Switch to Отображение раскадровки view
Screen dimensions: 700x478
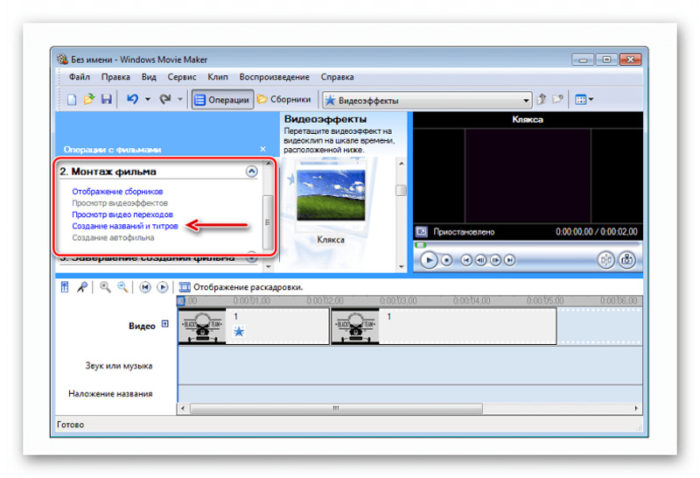click(x=241, y=287)
